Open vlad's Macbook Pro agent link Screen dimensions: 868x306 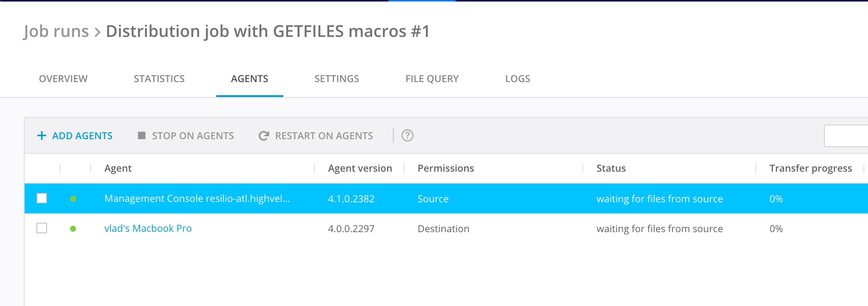click(148, 228)
